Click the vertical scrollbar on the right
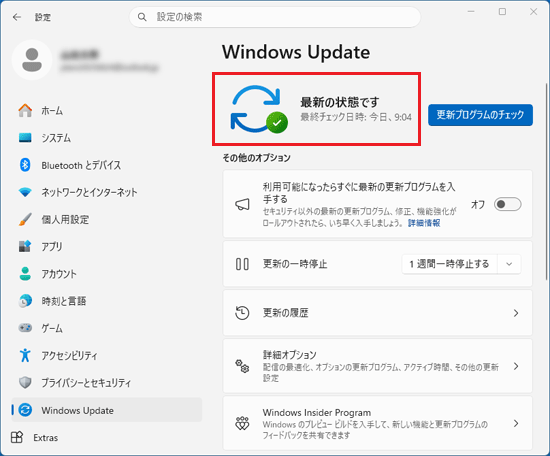Viewport: 550px width, 456px height. coord(546,181)
